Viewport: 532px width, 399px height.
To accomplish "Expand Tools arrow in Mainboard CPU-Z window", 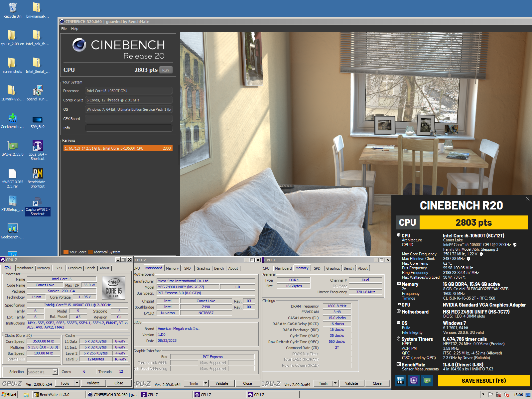I will coord(205,383).
